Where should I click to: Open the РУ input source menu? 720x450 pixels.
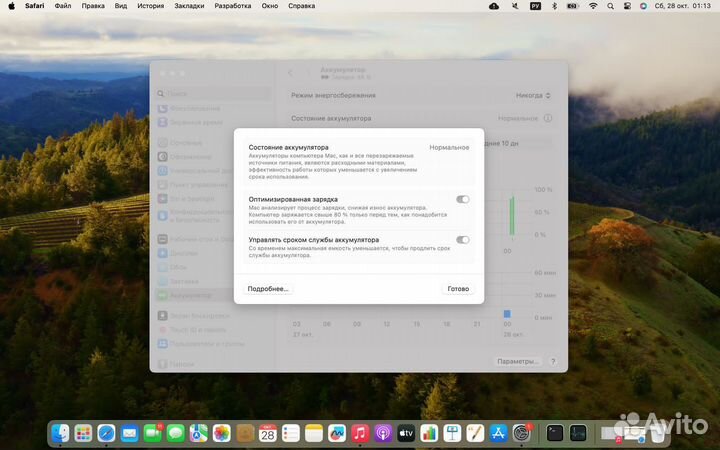[x=535, y=6]
